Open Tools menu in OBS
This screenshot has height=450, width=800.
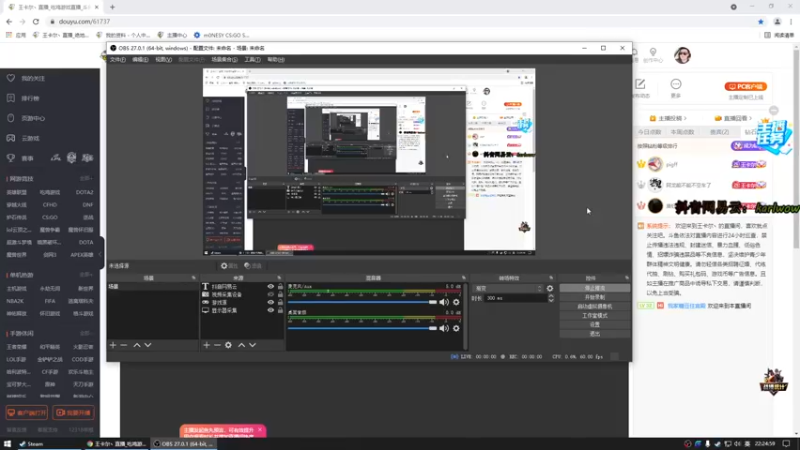point(252,60)
